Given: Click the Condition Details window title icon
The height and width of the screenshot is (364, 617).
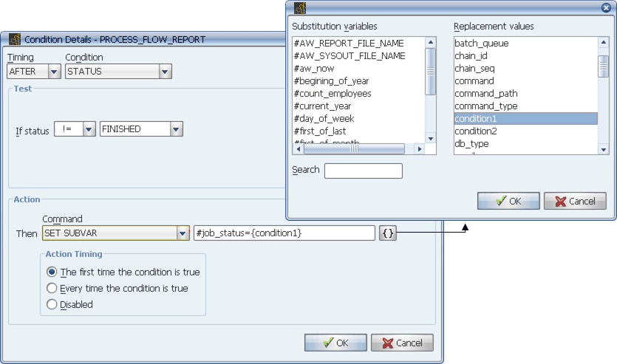Looking at the screenshot, I should pyautogui.click(x=15, y=39).
